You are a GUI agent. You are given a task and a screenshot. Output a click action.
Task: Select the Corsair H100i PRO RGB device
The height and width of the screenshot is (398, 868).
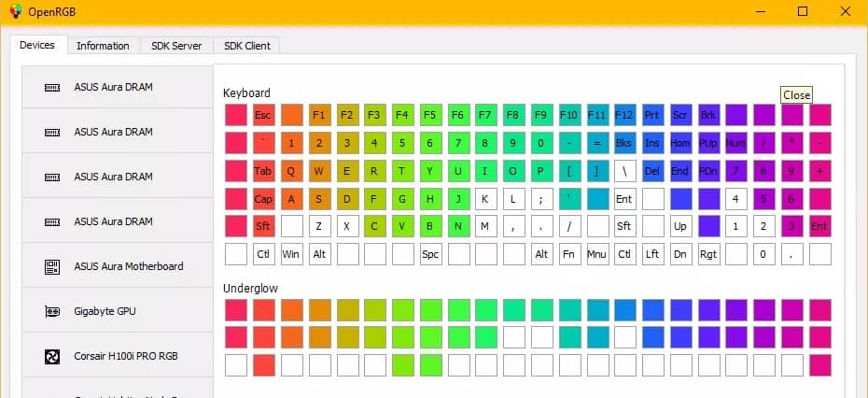(x=118, y=356)
